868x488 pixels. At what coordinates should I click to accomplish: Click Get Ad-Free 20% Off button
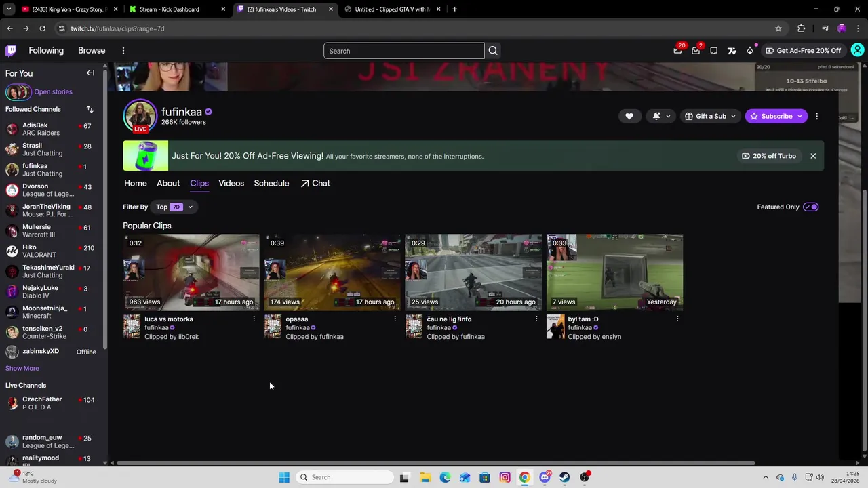(803, 50)
